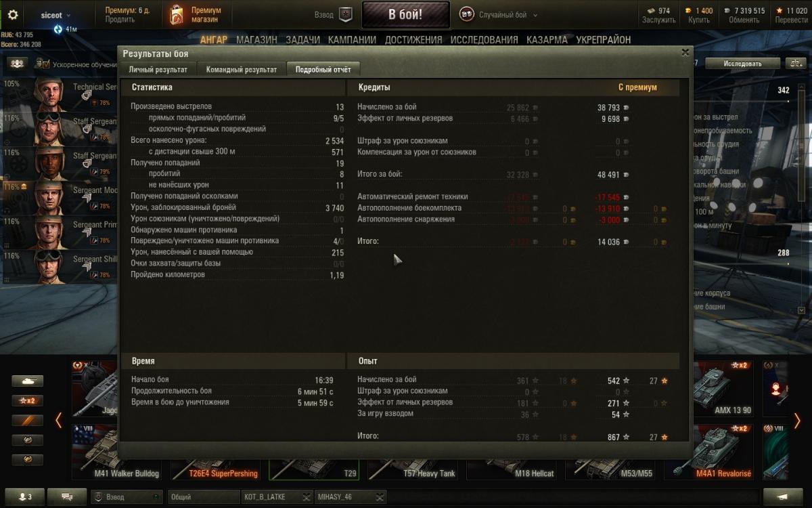Toggle the orange stripe carousel filter

28,421
